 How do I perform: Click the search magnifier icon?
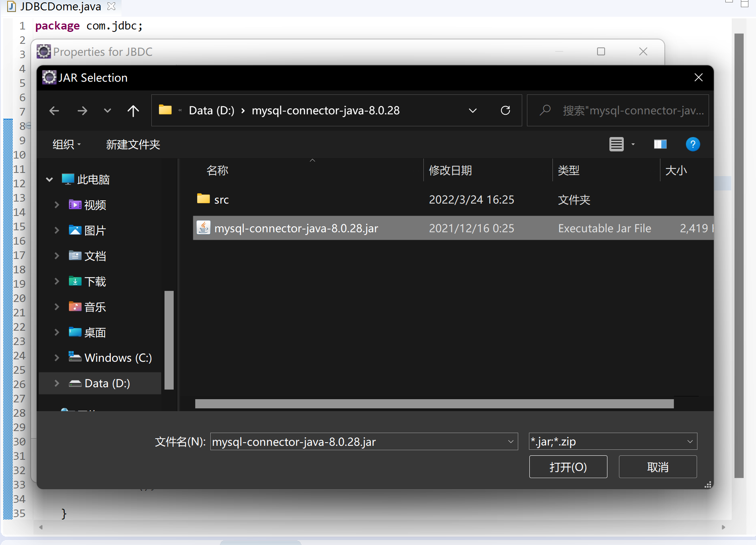point(545,110)
